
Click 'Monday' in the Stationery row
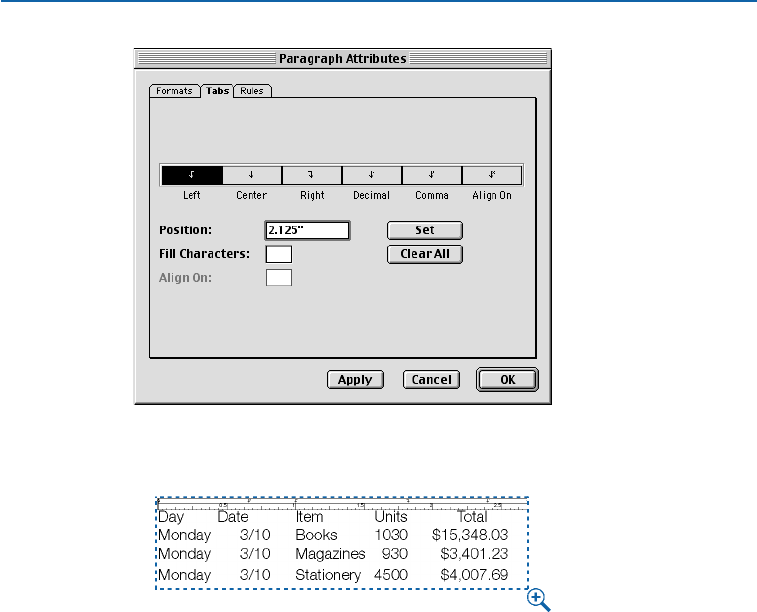tap(184, 575)
